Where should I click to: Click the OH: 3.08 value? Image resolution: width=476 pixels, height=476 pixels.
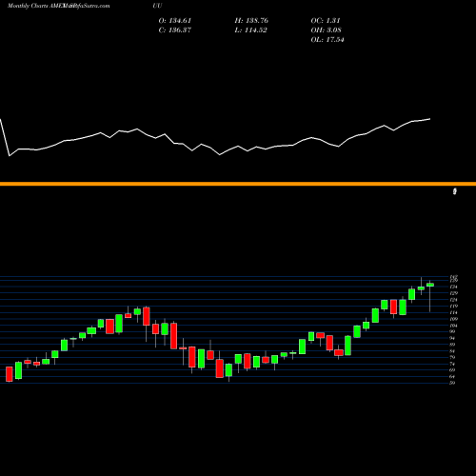click(x=326, y=30)
